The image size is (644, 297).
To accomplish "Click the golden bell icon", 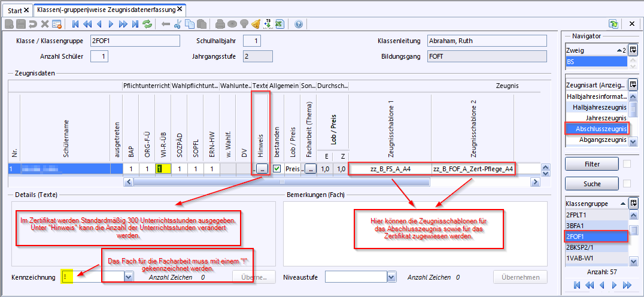I will pyautogui.click(x=256, y=24).
